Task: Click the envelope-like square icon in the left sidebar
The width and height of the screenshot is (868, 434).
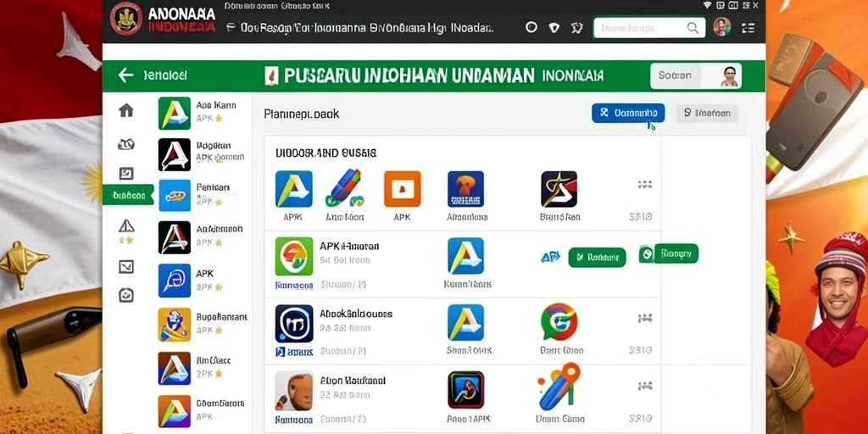Action: pos(126,267)
